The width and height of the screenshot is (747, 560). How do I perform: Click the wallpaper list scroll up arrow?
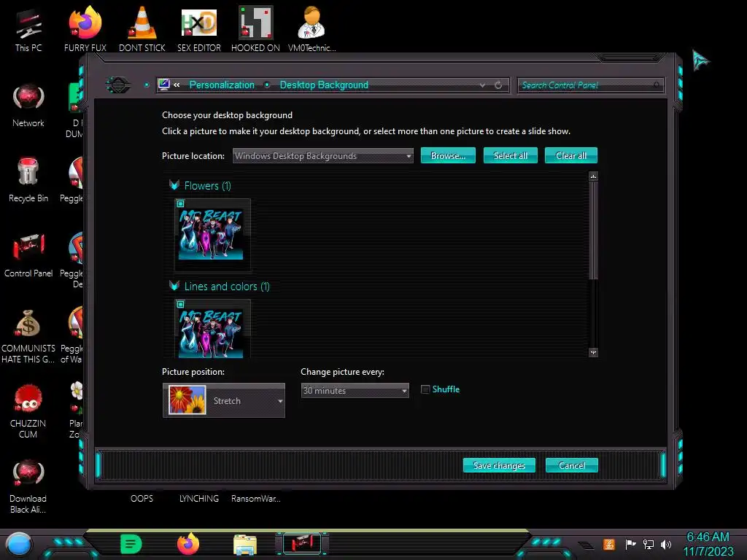click(x=593, y=176)
